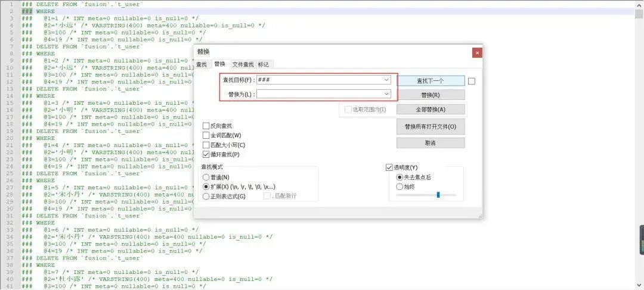Select the 失去焦点后 transparency option
This screenshot has width=644, height=290.
pos(400,177)
